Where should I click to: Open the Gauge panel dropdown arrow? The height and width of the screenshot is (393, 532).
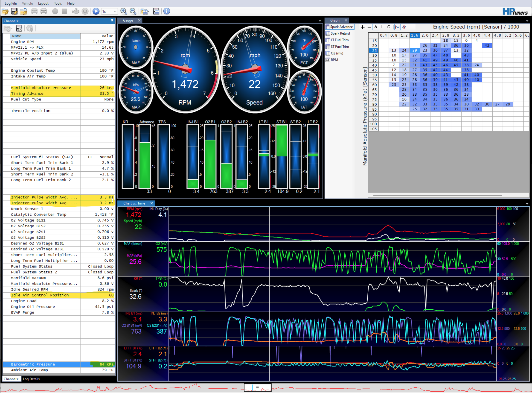pyautogui.click(x=320, y=21)
